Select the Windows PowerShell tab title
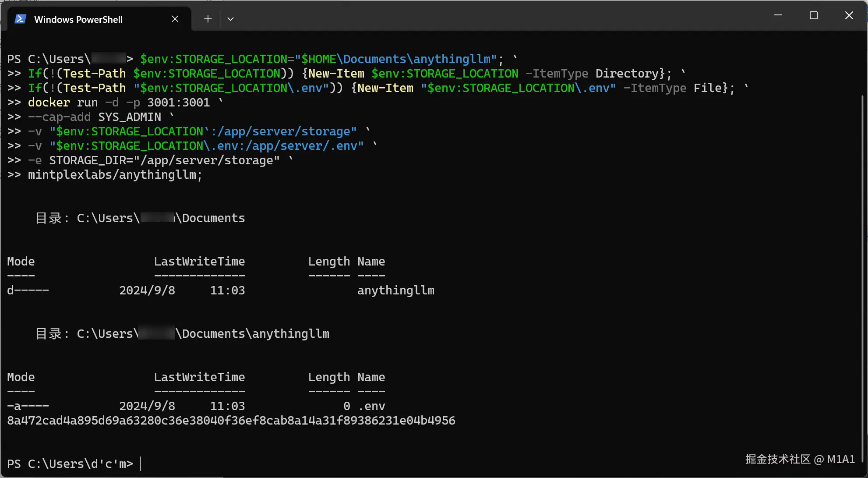The image size is (868, 478). [78, 19]
